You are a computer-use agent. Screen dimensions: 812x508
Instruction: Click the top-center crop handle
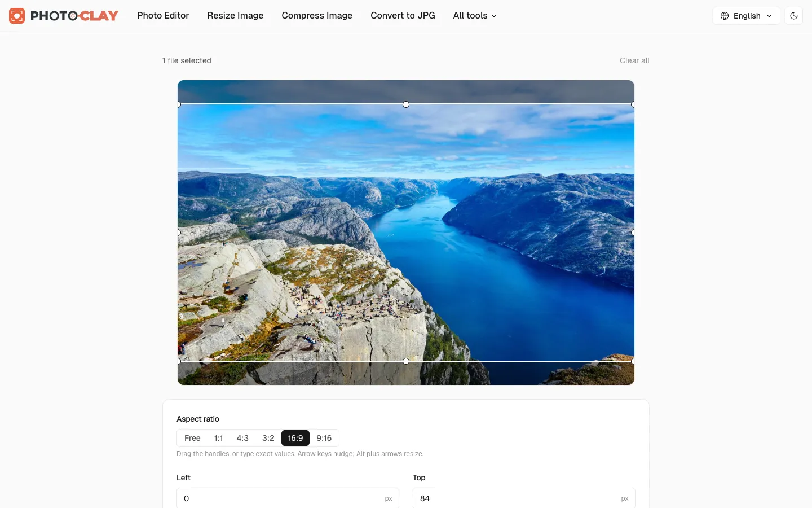click(406, 104)
